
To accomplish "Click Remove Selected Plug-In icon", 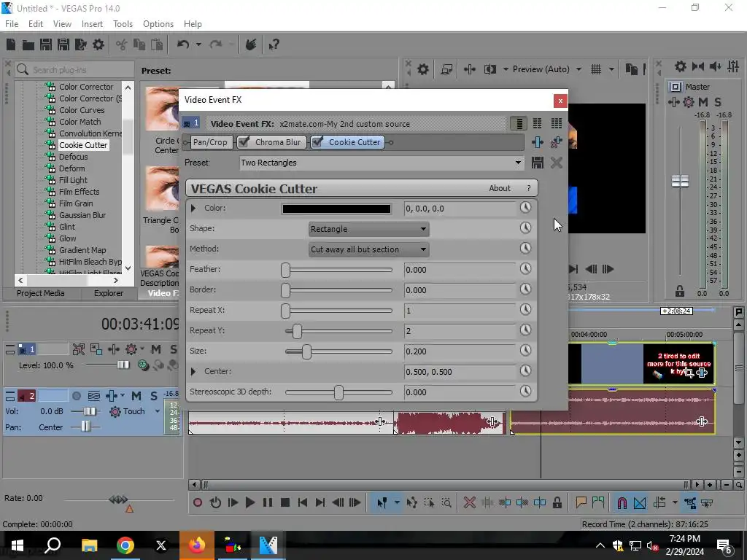I will [x=556, y=142].
